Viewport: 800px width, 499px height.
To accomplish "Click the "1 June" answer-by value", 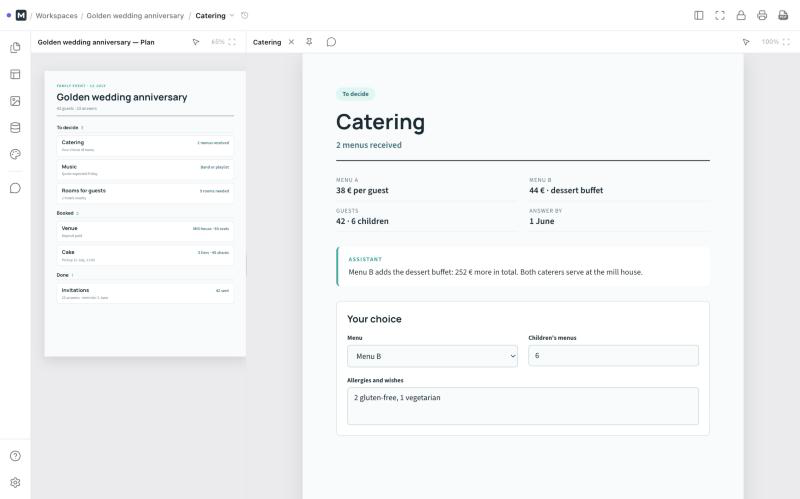I will (541, 221).
